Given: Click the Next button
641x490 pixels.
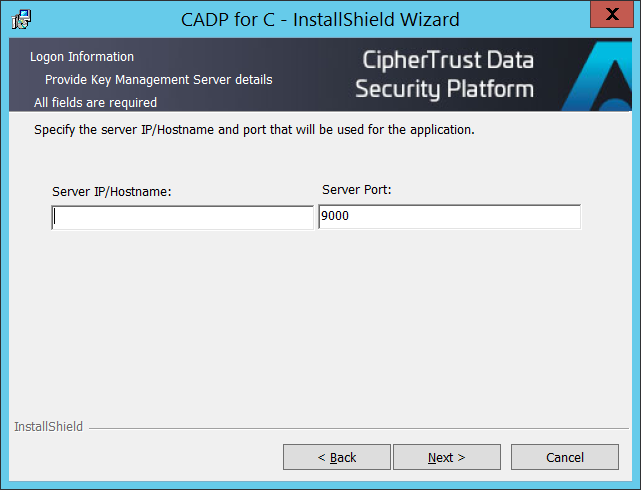Looking at the screenshot, I should click(446, 457).
